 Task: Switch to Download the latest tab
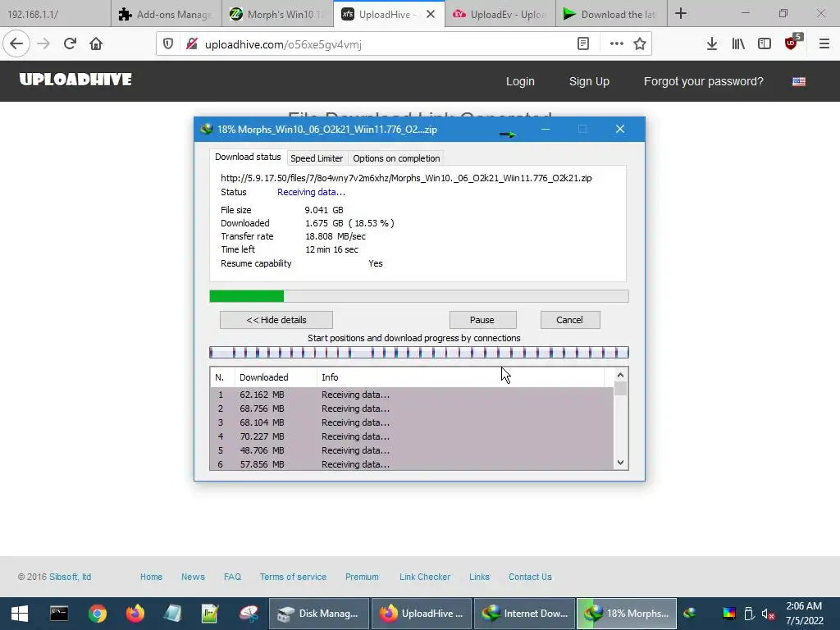611,14
